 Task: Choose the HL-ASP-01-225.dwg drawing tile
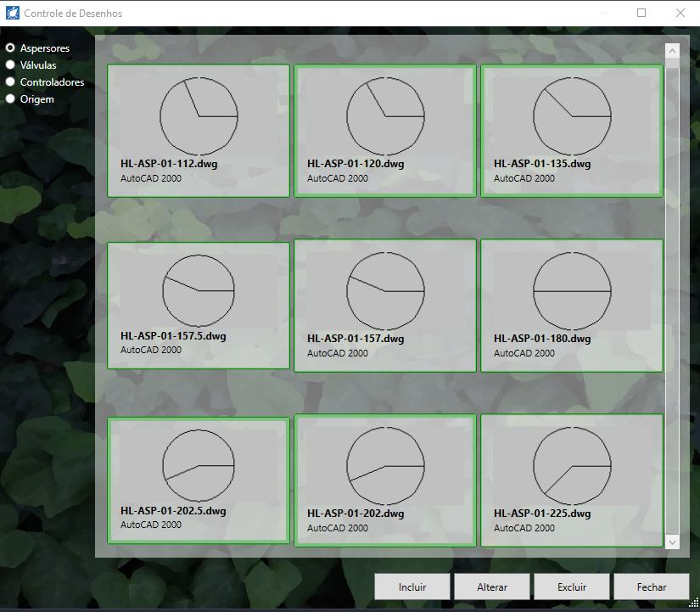click(x=572, y=480)
